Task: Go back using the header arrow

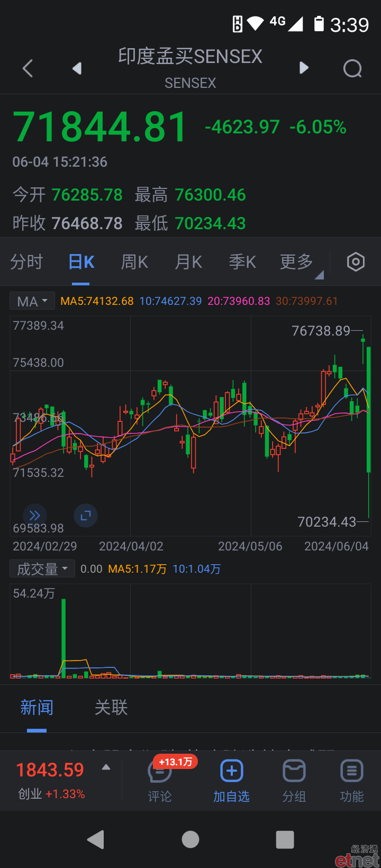Action: click(28, 68)
